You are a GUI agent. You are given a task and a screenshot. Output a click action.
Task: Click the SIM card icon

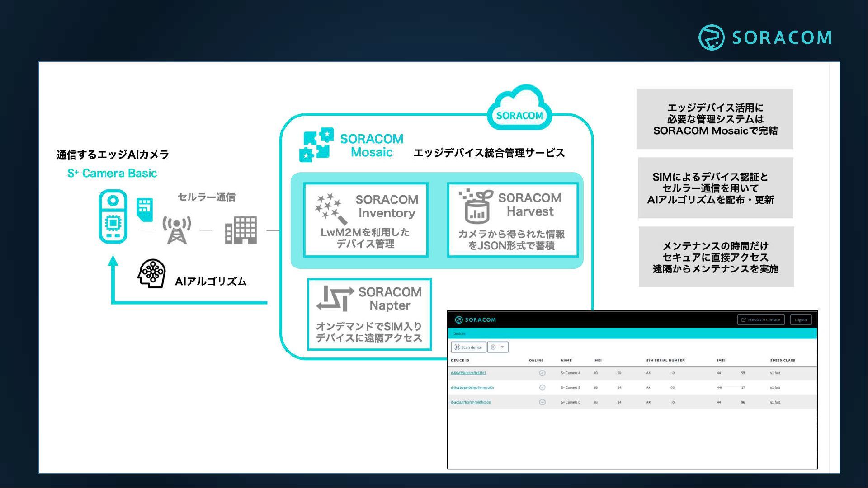click(145, 209)
